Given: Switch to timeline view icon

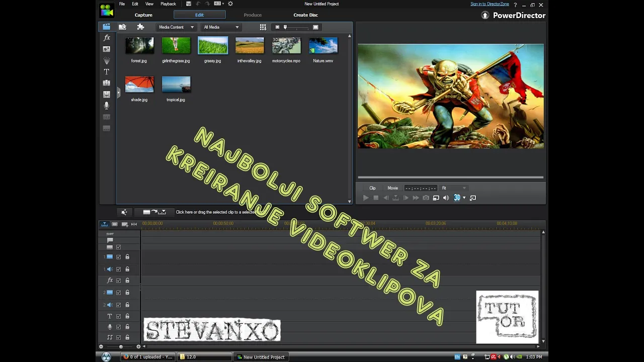Looking at the screenshot, I should pos(105,224).
